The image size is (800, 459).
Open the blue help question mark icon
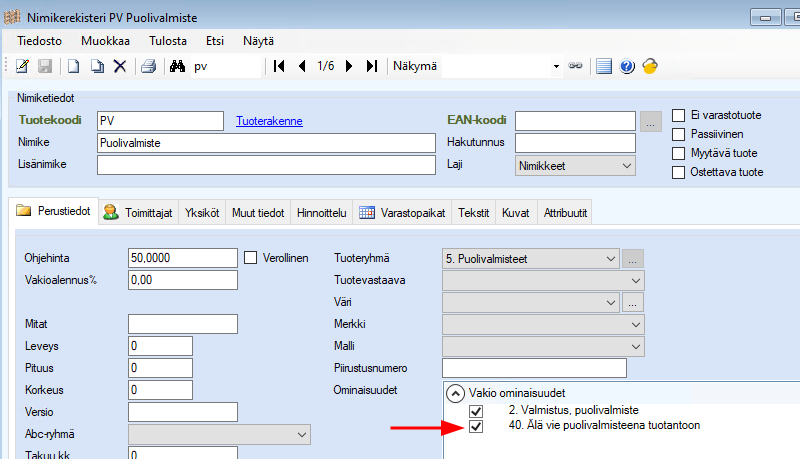[x=627, y=66]
